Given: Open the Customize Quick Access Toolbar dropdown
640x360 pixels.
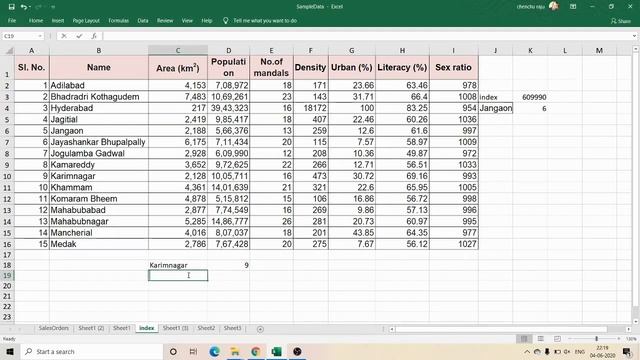Looking at the screenshot, I should (53, 7).
